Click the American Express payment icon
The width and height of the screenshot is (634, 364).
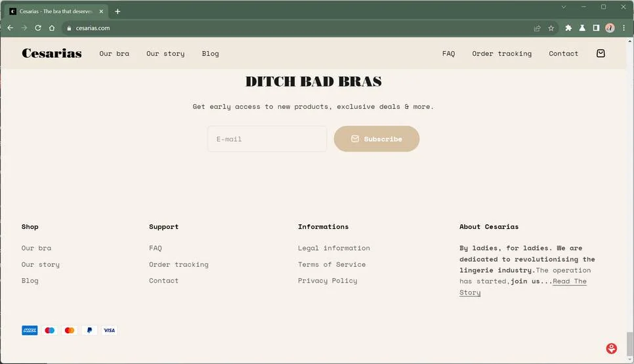point(30,331)
